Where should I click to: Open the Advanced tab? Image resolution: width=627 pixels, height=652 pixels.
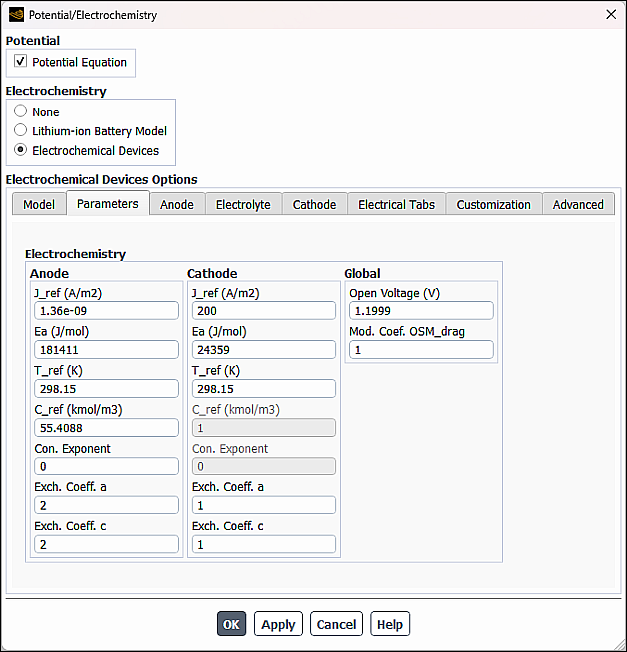click(578, 204)
